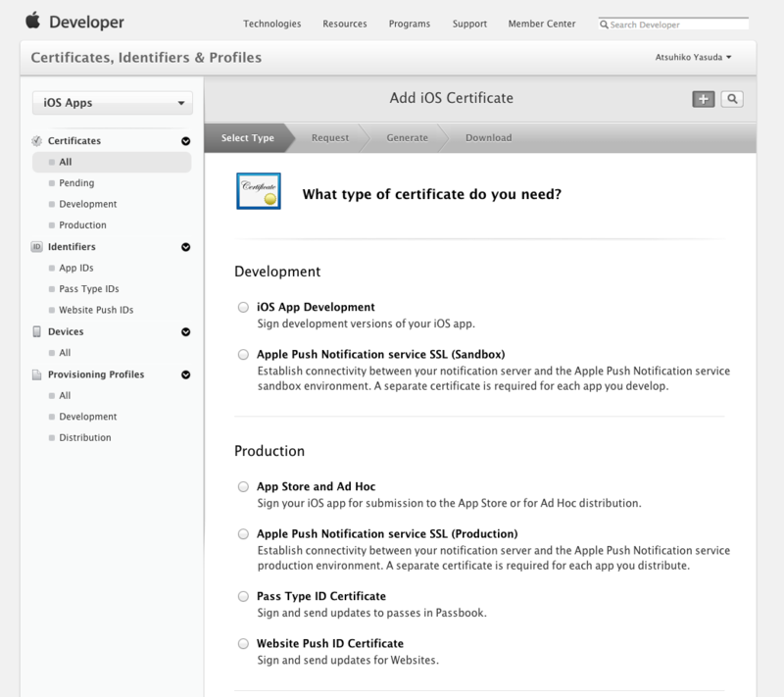
Task: Open Distribution provisioning profiles
Action: pyautogui.click(x=85, y=437)
